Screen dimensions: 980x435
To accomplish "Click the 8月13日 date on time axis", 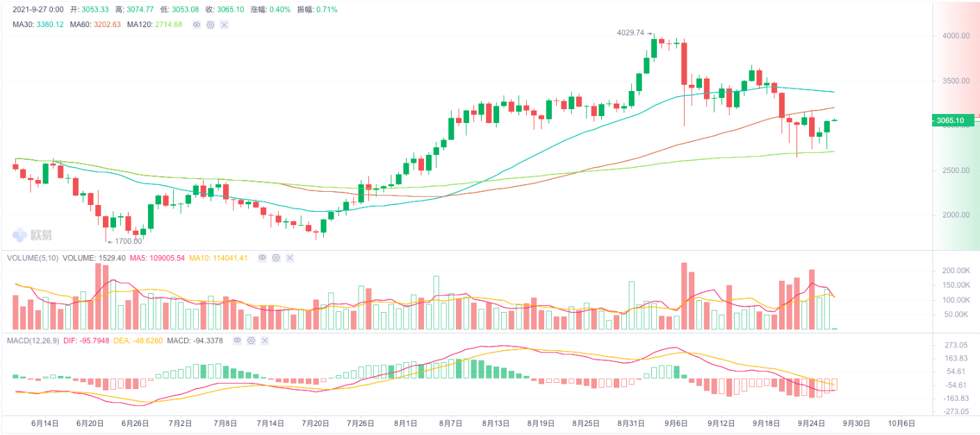I will 496,422.
